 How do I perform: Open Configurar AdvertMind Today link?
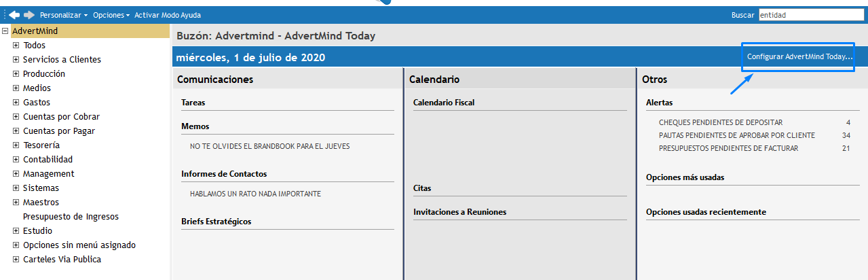pos(799,57)
